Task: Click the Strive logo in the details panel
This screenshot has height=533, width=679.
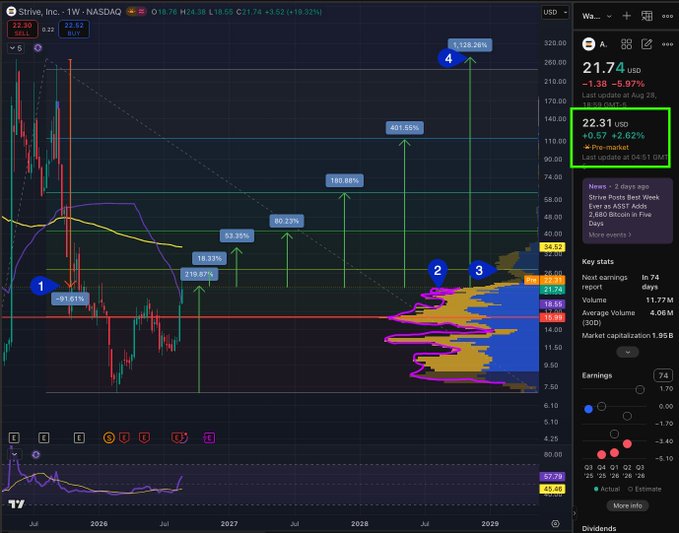Action: pos(588,44)
